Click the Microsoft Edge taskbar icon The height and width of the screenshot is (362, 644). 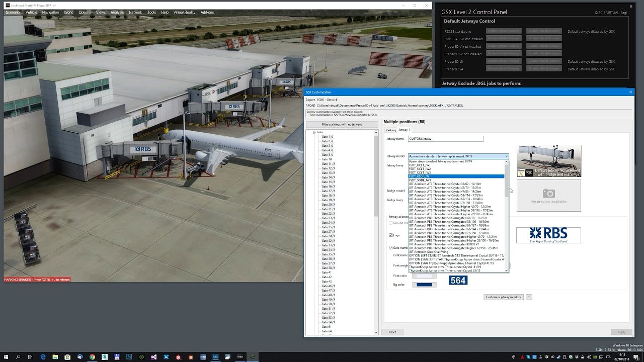point(43,357)
